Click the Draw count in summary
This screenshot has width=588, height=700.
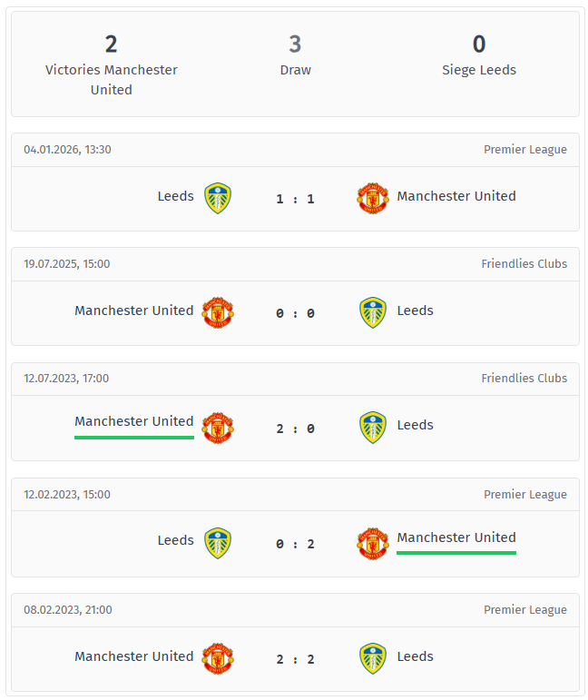point(295,44)
